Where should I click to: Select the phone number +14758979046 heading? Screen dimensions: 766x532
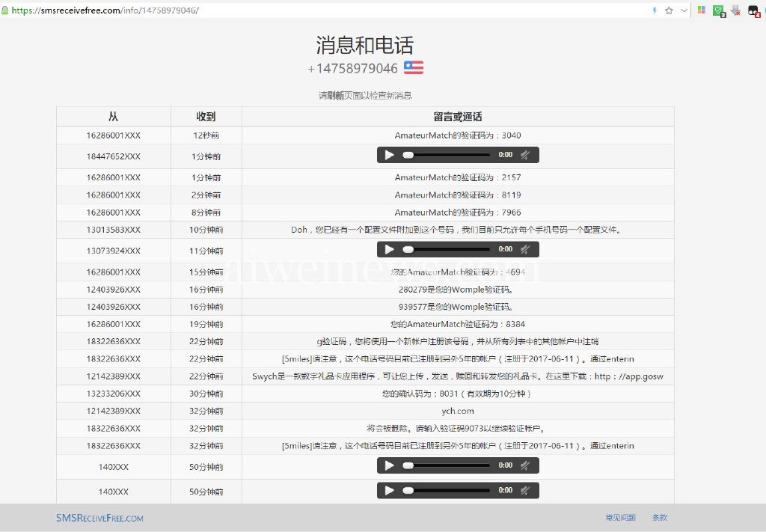(x=353, y=68)
